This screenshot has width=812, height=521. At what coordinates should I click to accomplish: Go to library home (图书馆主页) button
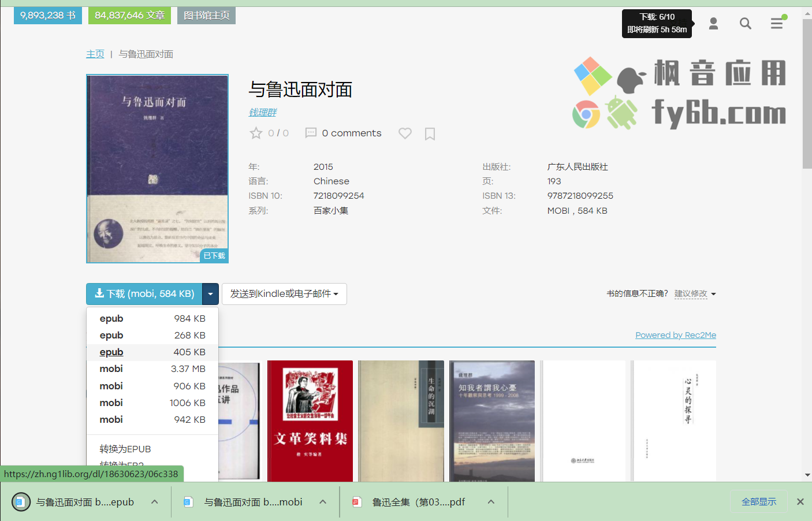pos(206,16)
